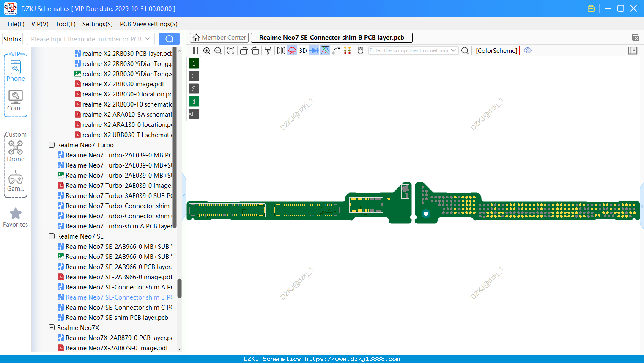Collapse left panel via splitter arrow
This screenshot has height=363, width=644.
click(x=184, y=195)
